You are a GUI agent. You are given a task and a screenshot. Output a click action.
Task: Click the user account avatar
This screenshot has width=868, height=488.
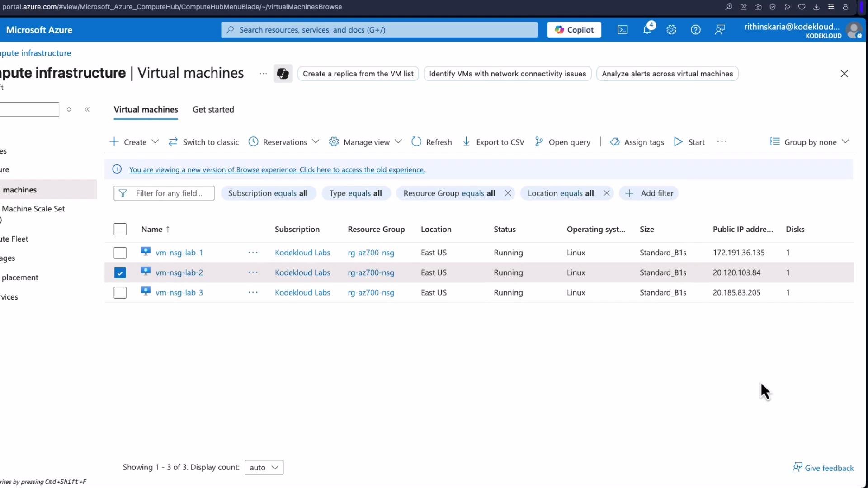click(854, 30)
